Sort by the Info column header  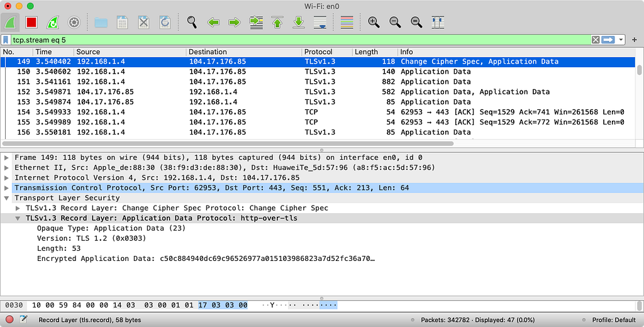[517, 52]
